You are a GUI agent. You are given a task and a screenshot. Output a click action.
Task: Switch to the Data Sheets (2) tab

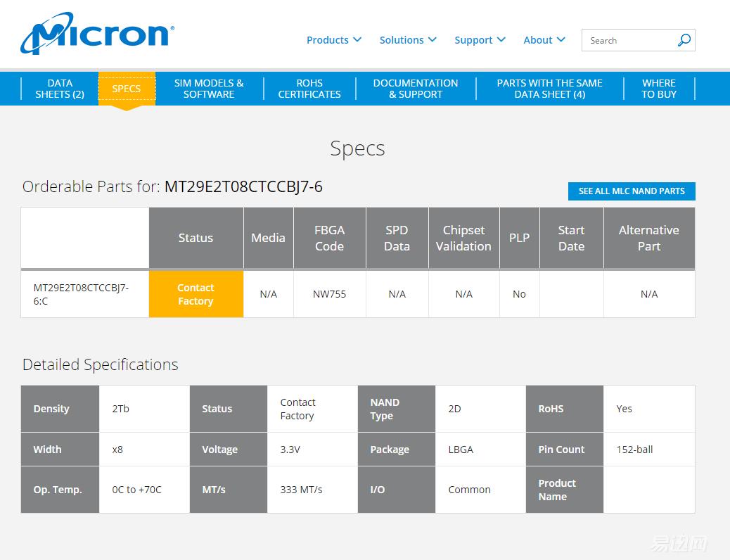(x=60, y=89)
